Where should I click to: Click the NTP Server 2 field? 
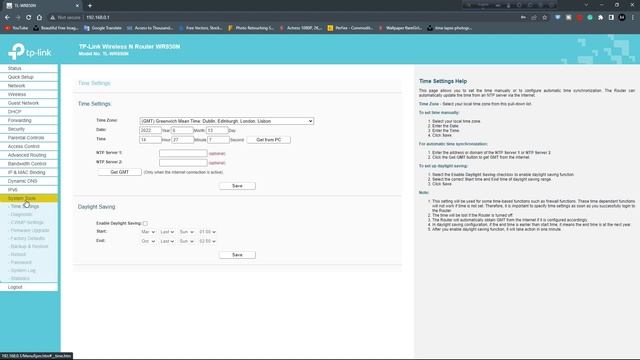pyautogui.click(x=183, y=162)
